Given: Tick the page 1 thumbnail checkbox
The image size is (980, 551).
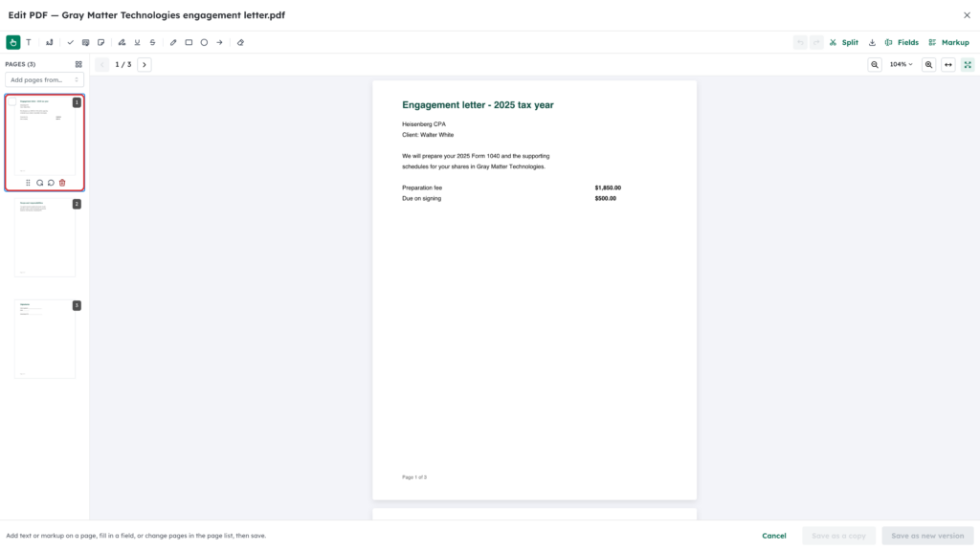Looking at the screenshot, I should coord(11,101).
